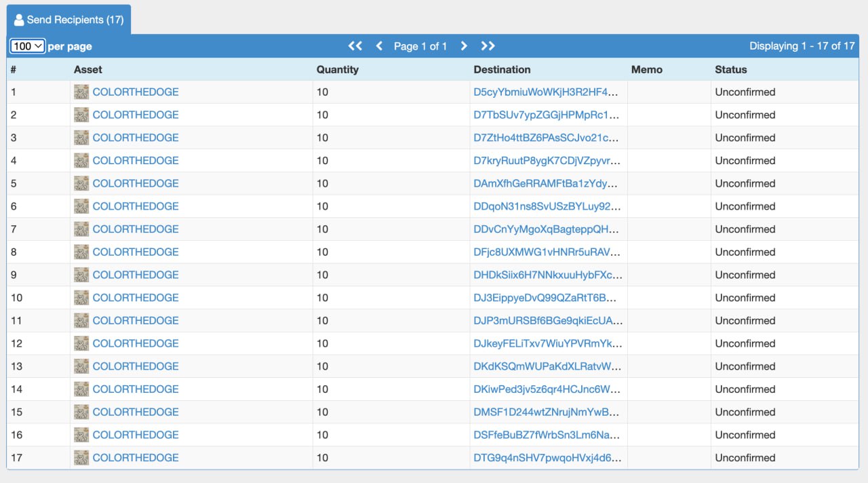
Task: Click the COLORTHEDOGE asset icon in row 5
Action: pyautogui.click(x=81, y=183)
